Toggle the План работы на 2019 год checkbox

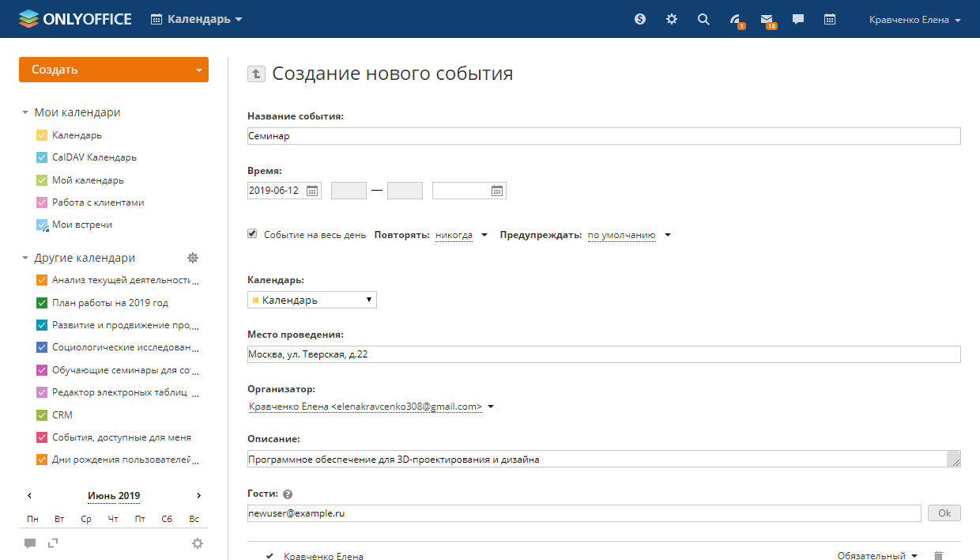pyautogui.click(x=42, y=303)
